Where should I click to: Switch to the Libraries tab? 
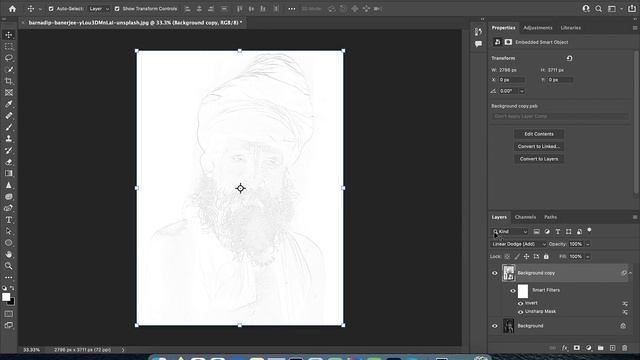click(x=571, y=28)
